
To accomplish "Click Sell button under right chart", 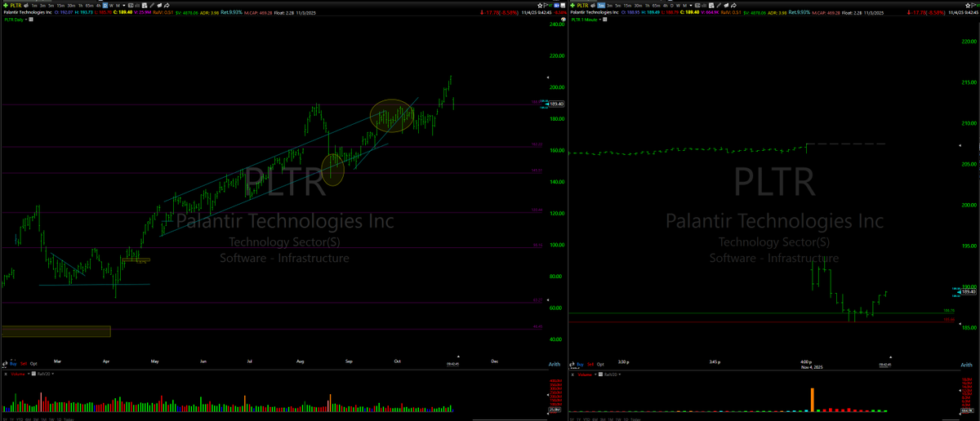I will 590,365.
